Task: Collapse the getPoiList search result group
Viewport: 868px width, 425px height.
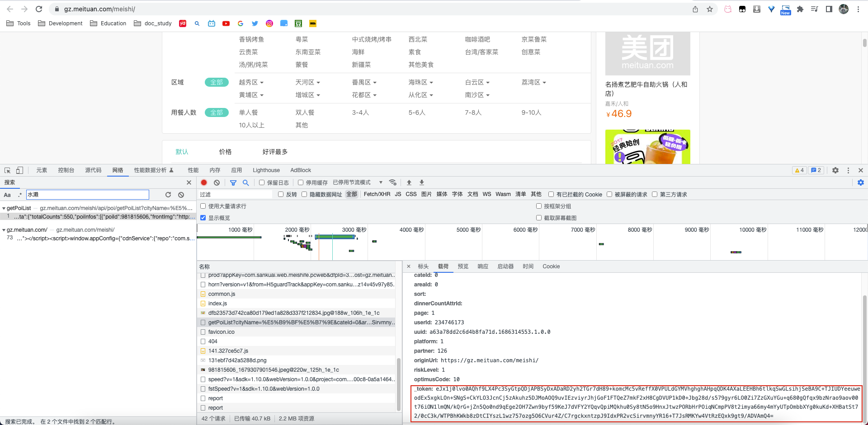Action: pos(4,208)
